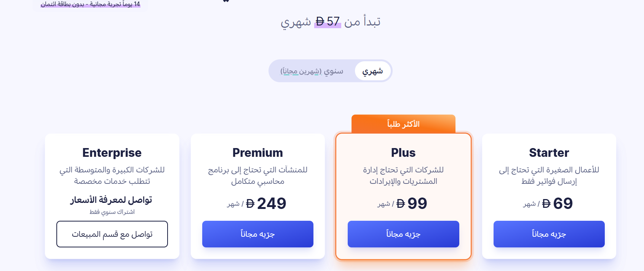Click the Enterprise plan title
Image resolution: width=644 pixels, height=271 pixels.
(112, 152)
